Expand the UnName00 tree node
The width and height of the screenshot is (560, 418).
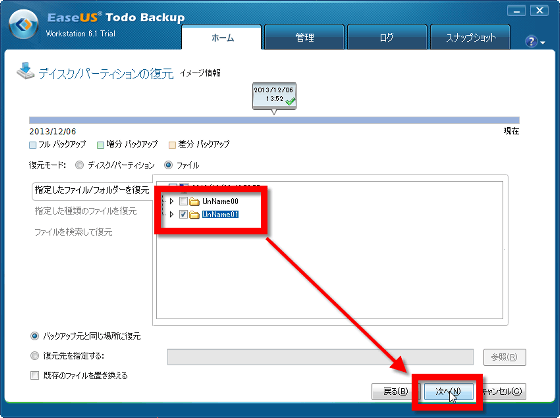(x=171, y=201)
